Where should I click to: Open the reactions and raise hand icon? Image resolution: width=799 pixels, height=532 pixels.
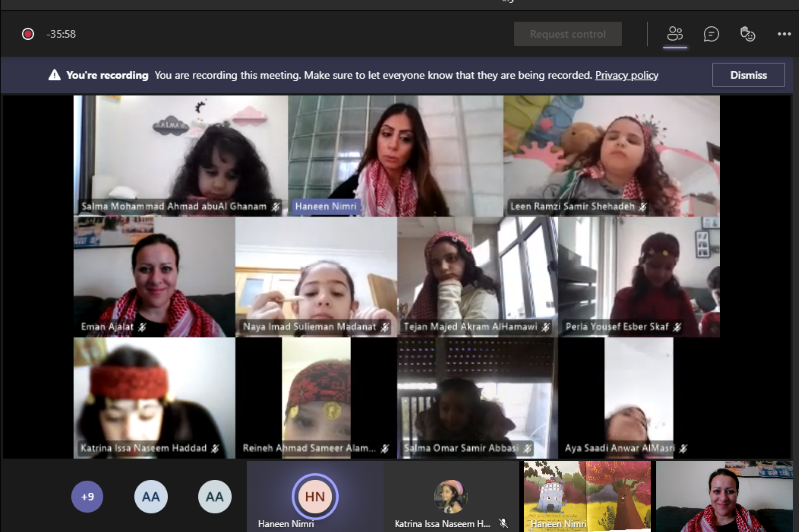pyautogui.click(x=747, y=34)
